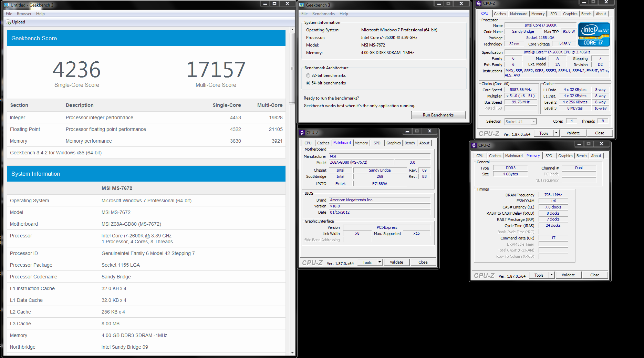Viewport: 644px width, 358px height.
Task: Click the multi-core score 17157
Action: [216, 70]
